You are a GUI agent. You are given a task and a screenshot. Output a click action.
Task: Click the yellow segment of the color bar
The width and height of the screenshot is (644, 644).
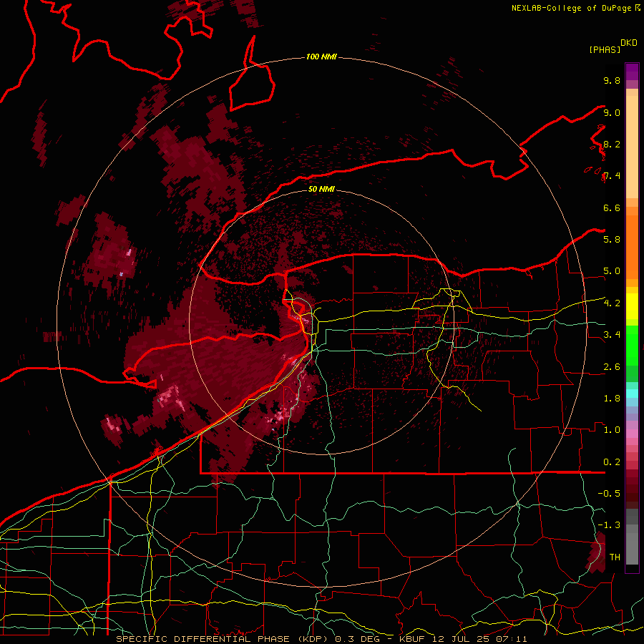click(632, 306)
